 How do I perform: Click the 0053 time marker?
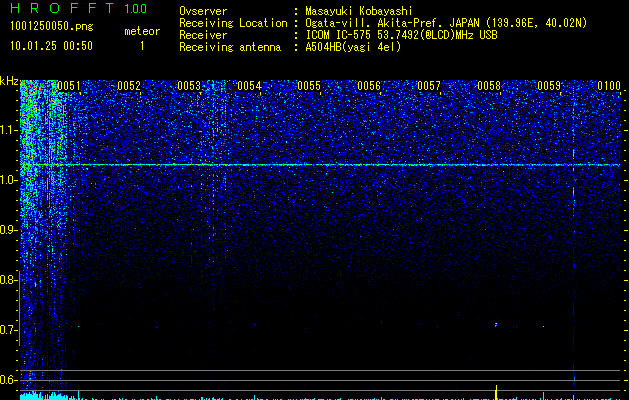[189, 86]
